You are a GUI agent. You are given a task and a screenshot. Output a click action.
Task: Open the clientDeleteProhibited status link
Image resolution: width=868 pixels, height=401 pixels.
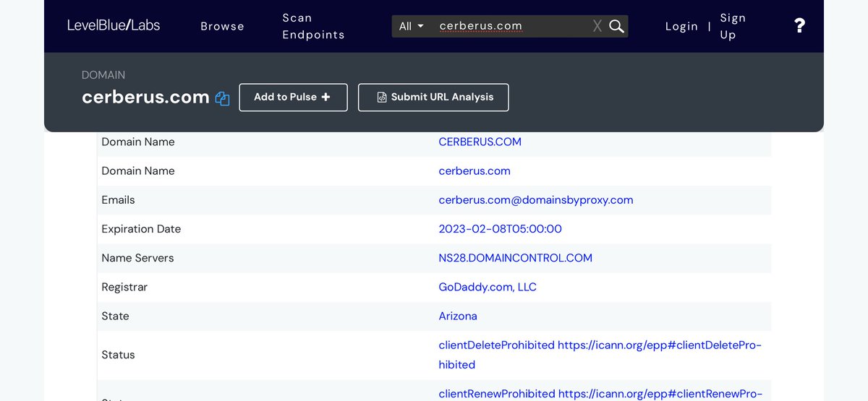(496, 345)
